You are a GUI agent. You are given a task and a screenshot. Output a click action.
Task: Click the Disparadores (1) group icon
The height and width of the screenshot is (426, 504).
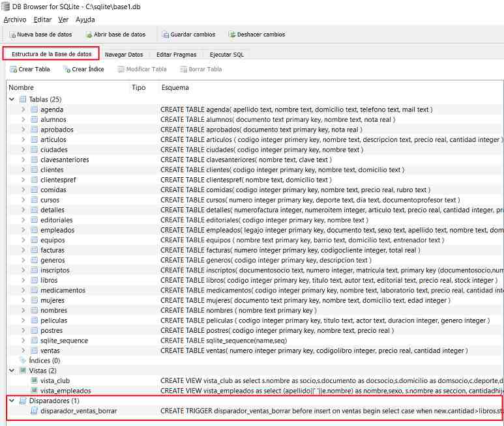click(23, 401)
